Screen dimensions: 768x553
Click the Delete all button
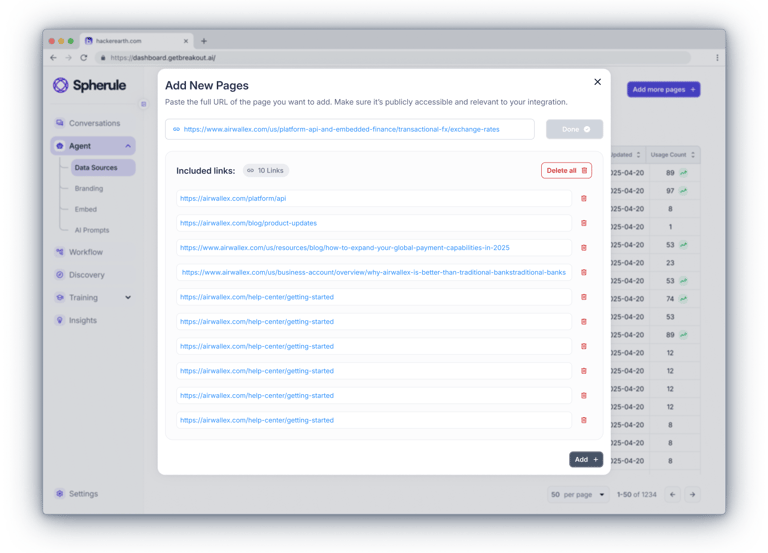pos(566,170)
